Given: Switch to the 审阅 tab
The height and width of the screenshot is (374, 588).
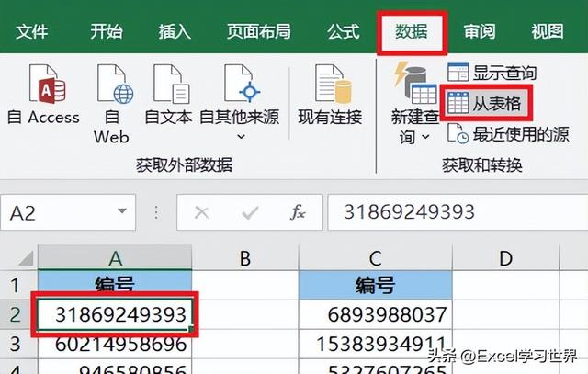Looking at the screenshot, I should tap(480, 31).
